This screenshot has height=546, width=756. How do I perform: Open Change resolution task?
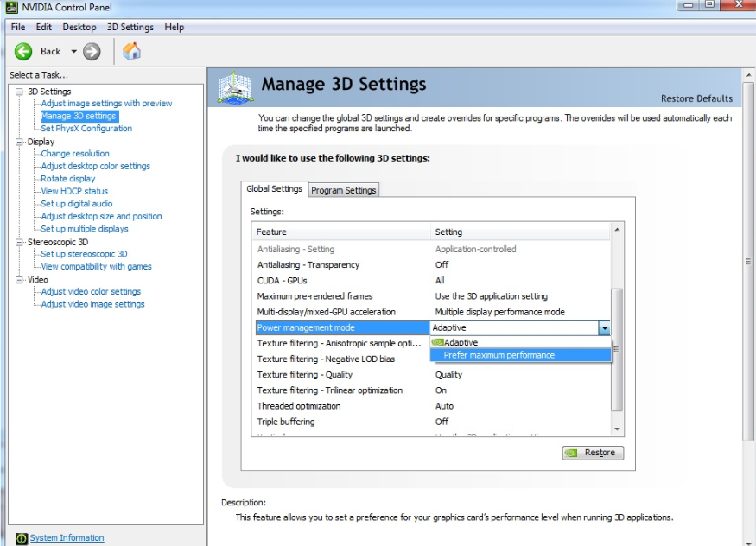(75, 153)
